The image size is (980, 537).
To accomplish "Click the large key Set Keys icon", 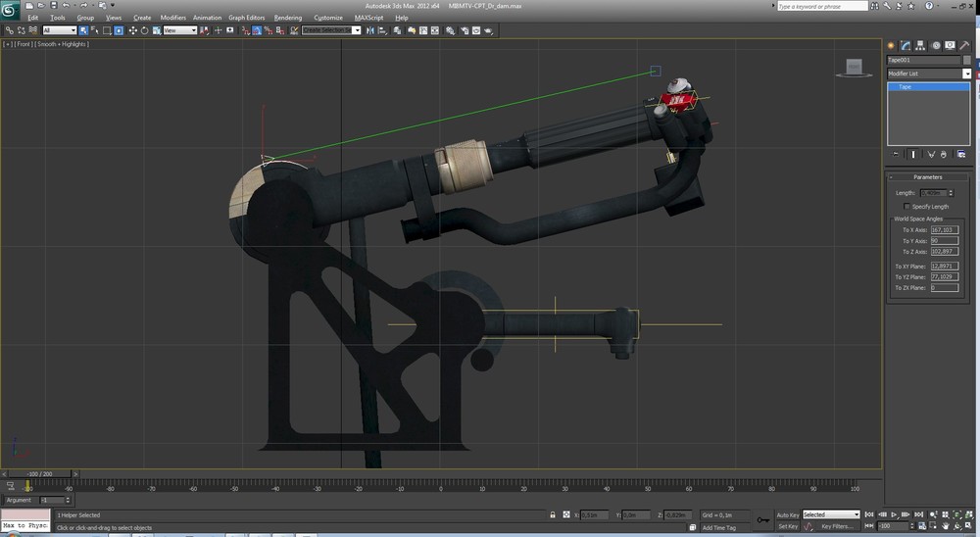I will pyautogui.click(x=762, y=520).
